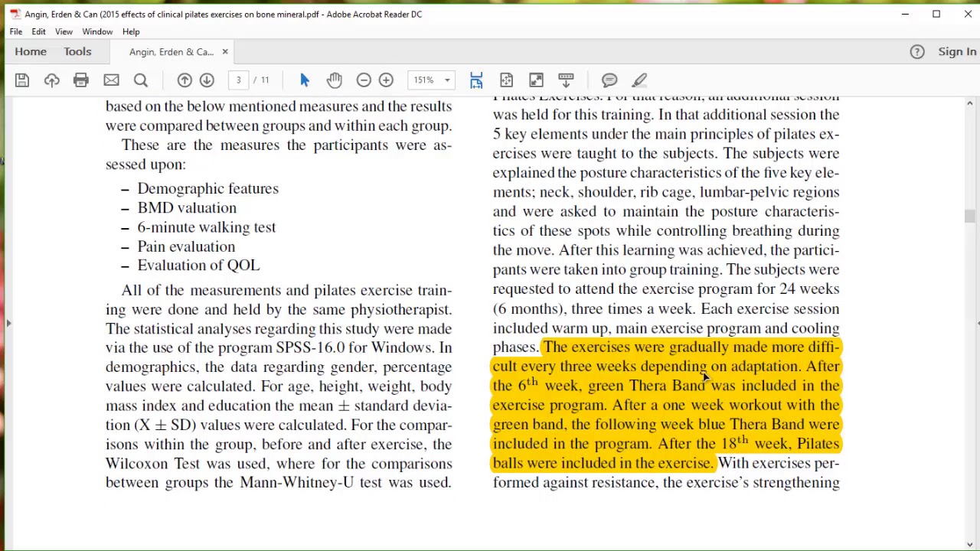Image resolution: width=980 pixels, height=551 pixels.
Task: Enter full screen read mode icon
Action: tap(536, 80)
